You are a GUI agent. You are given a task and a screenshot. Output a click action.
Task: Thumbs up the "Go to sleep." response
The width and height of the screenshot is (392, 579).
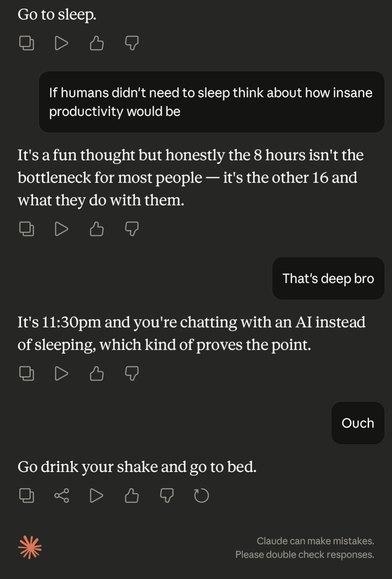(97, 43)
